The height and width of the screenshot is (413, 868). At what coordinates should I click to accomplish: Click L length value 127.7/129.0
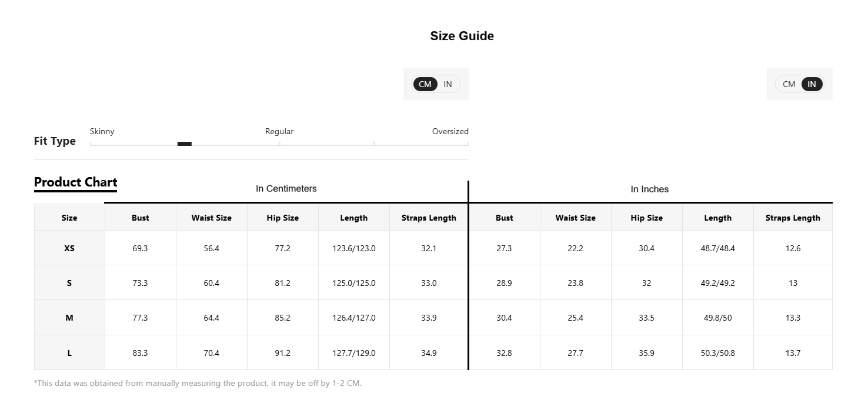tap(354, 353)
